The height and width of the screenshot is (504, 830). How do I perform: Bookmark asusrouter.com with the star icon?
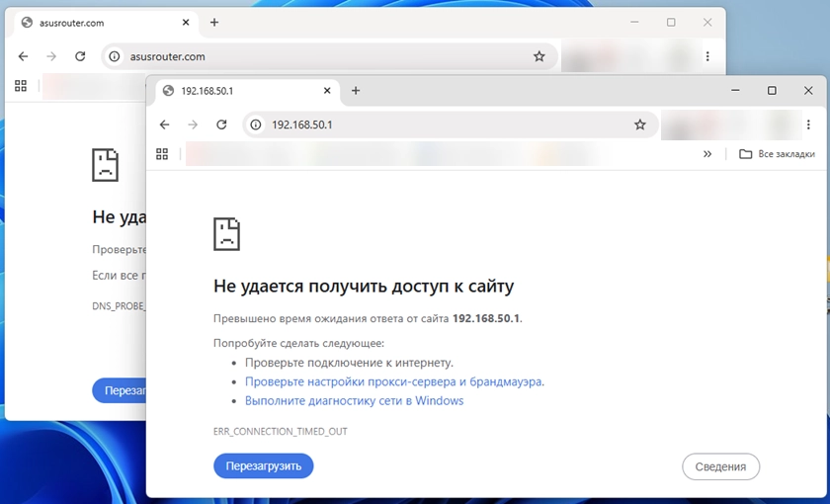coord(539,56)
